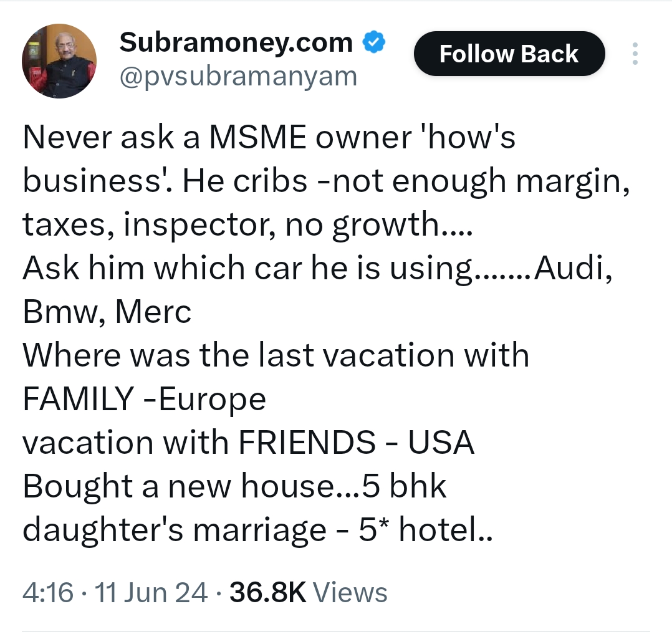672x634 pixels.
Task: Click the word 'Views' in the post footer
Action: click(x=350, y=592)
